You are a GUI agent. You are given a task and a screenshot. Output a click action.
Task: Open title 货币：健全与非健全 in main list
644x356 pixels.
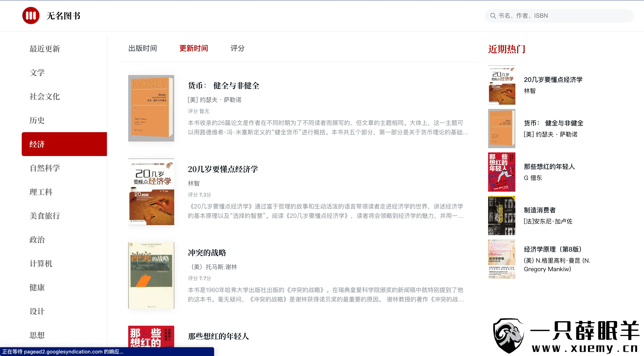tap(223, 85)
